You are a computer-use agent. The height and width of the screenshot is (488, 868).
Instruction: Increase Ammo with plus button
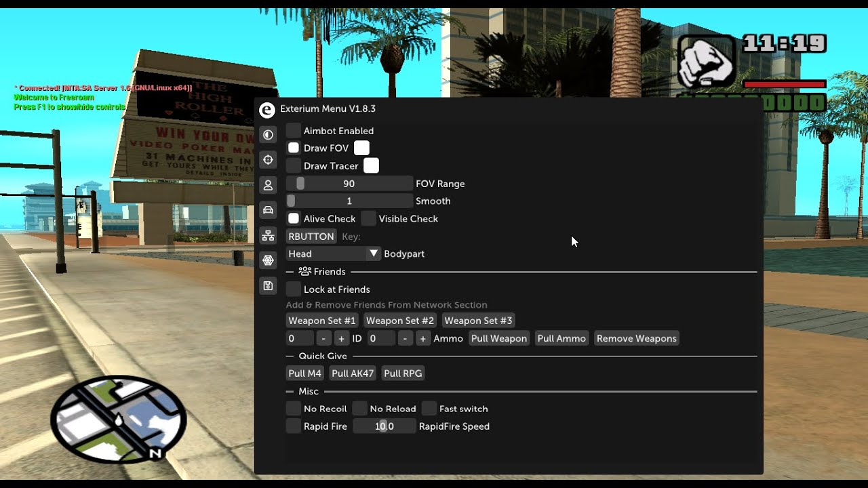tap(422, 338)
